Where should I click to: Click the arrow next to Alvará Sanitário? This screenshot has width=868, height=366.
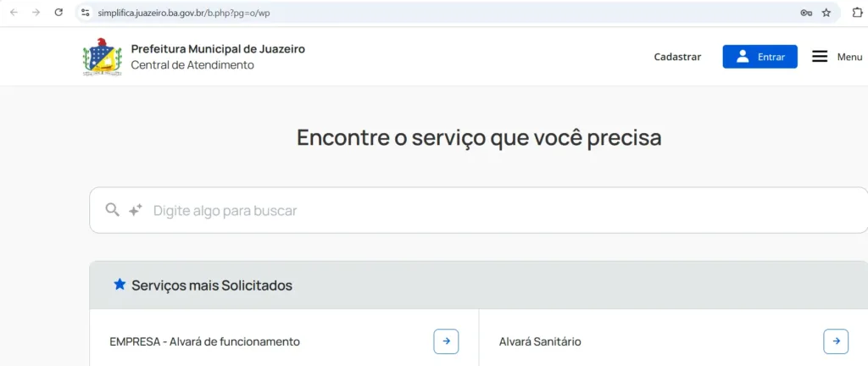point(835,341)
